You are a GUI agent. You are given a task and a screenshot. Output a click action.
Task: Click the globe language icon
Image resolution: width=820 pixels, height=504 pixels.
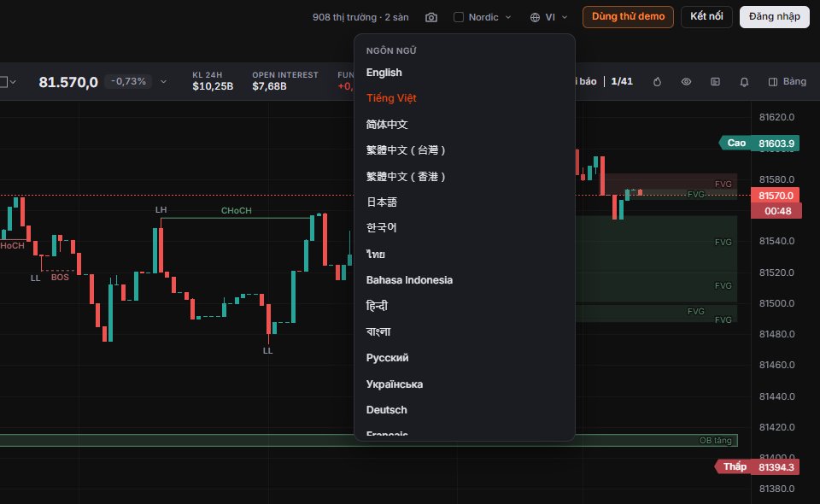tap(535, 17)
